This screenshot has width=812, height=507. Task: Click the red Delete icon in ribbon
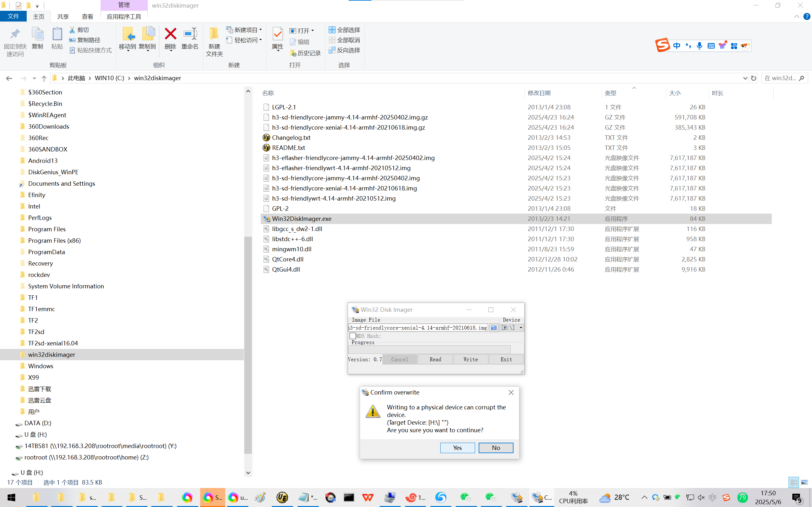(x=170, y=34)
